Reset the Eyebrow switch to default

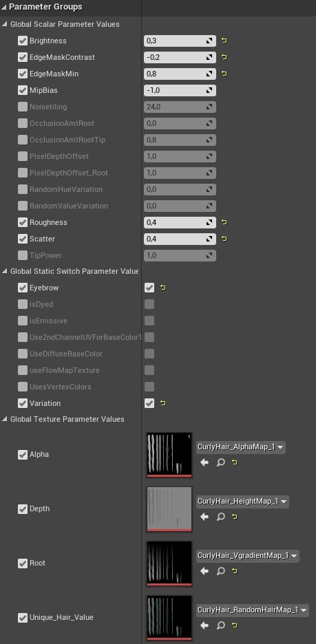tap(162, 288)
